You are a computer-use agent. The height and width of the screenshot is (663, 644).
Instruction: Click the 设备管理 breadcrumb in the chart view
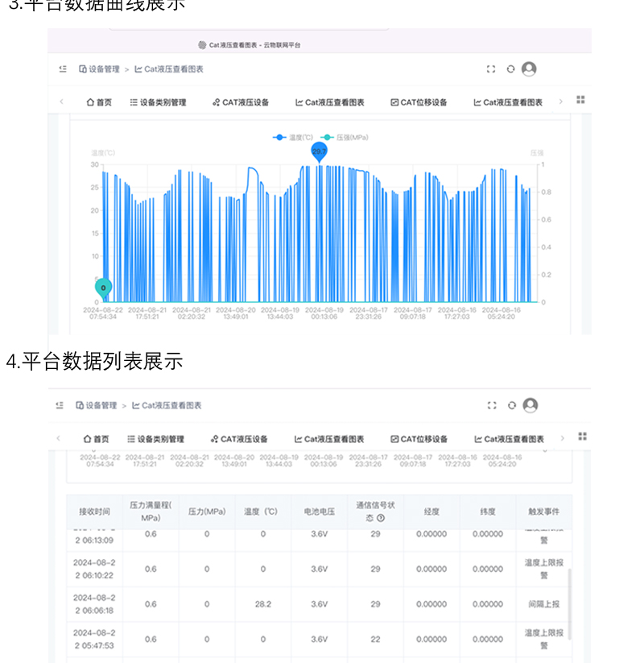point(99,69)
